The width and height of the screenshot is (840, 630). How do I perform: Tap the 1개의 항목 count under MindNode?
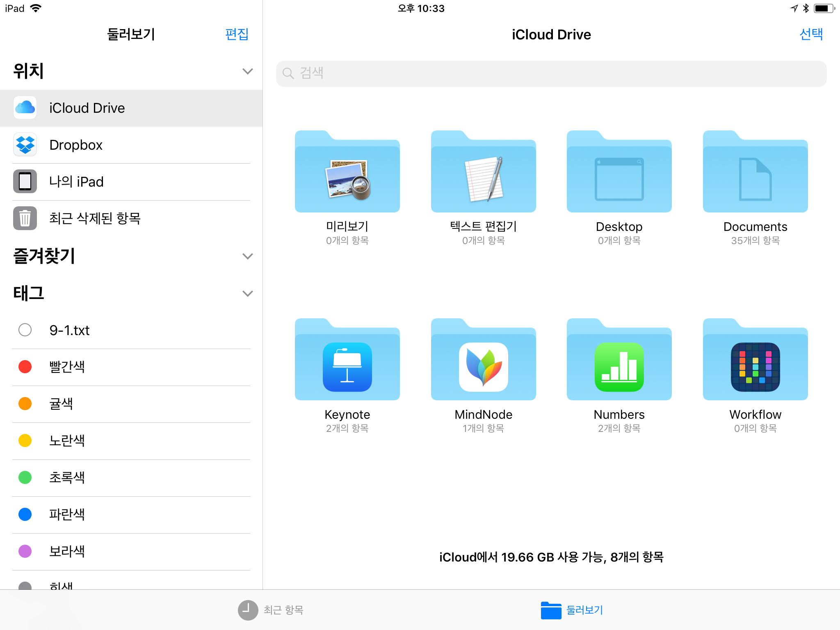coord(483,428)
